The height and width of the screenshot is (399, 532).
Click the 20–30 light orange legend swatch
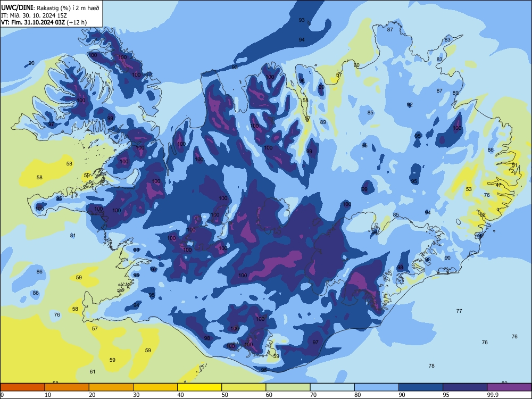click(x=111, y=387)
